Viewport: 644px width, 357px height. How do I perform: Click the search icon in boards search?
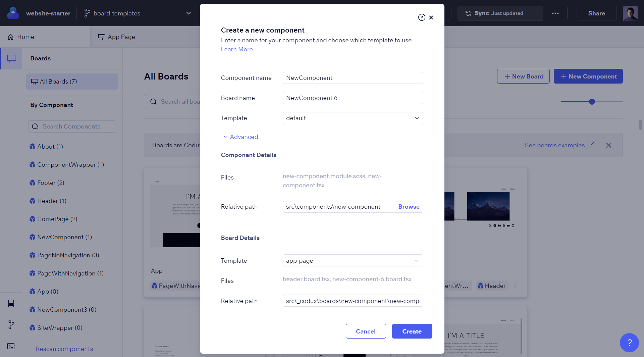coord(153,102)
